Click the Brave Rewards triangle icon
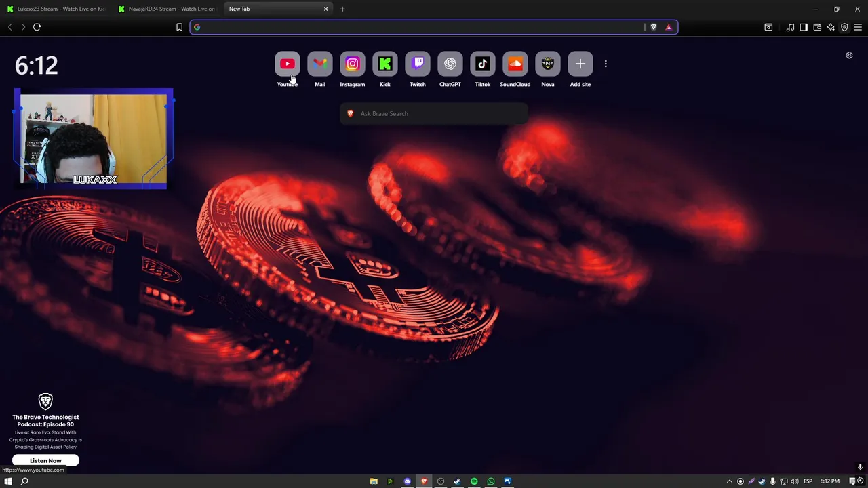 tap(669, 27)
